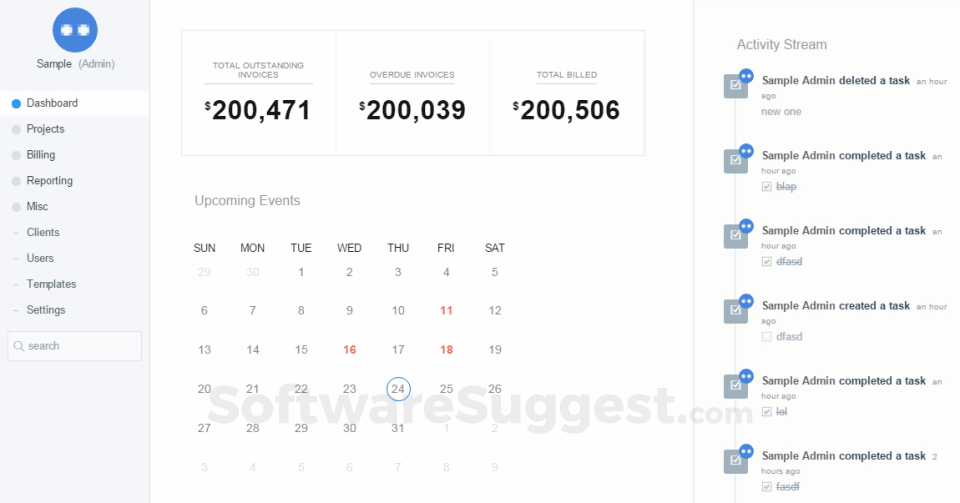The width and height of the screenshot is (960, 503).
Task: Uncheck the 'blap' task checkbox
Action: pos(767,187)
